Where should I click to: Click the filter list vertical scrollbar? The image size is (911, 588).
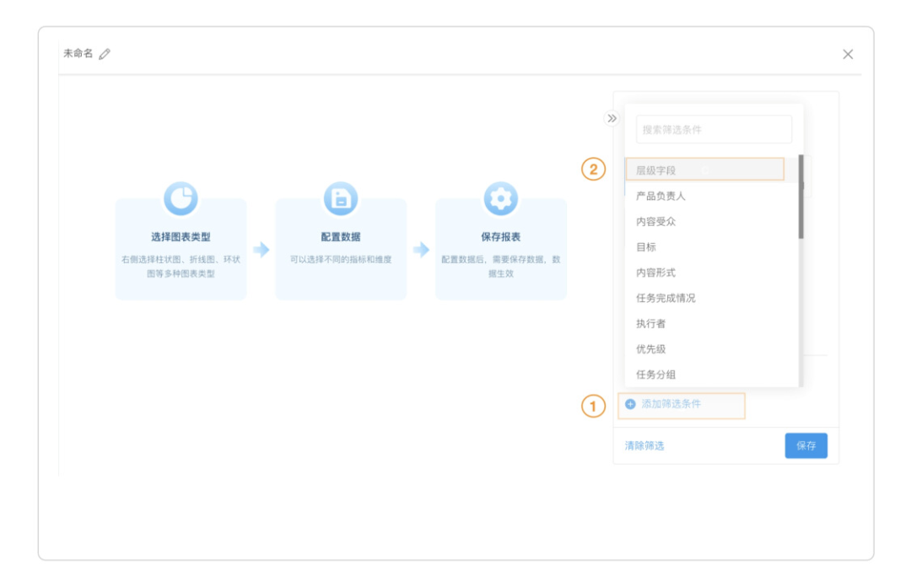pos(800,198)
